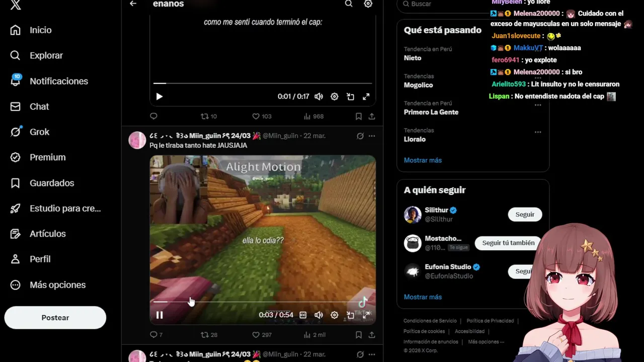Seek on the playing video progress bar
644x362 pixels.
coord(262,302)
